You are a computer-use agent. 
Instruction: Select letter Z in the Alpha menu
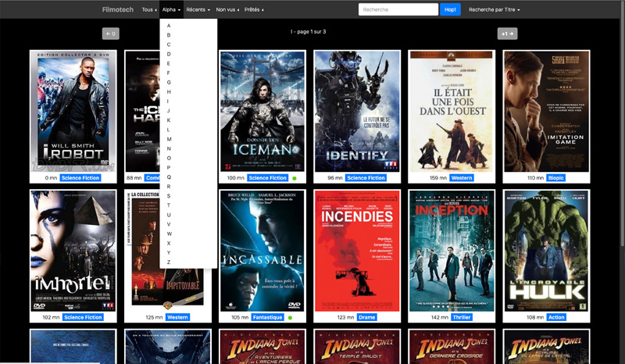(188, 262)
